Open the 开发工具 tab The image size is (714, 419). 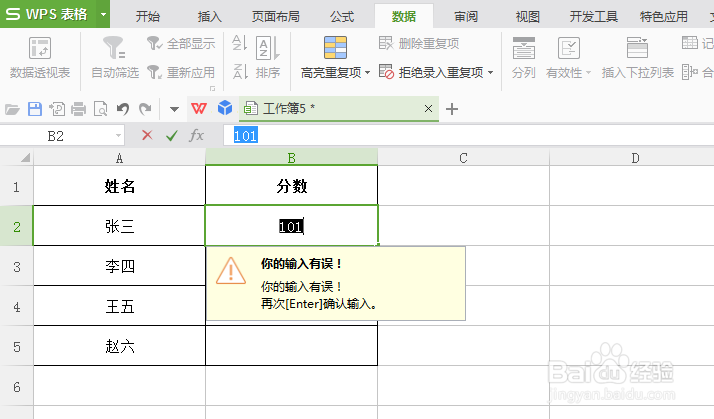594,17
